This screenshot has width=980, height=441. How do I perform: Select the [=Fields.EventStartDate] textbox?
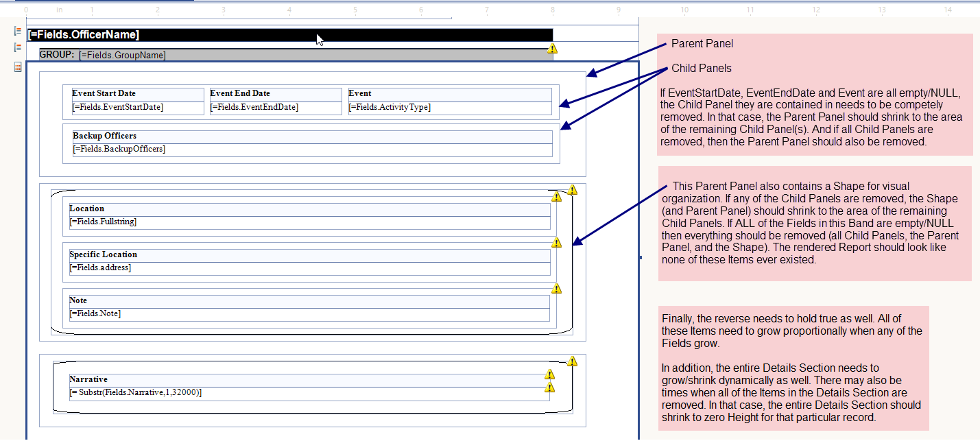pos(138,108)
